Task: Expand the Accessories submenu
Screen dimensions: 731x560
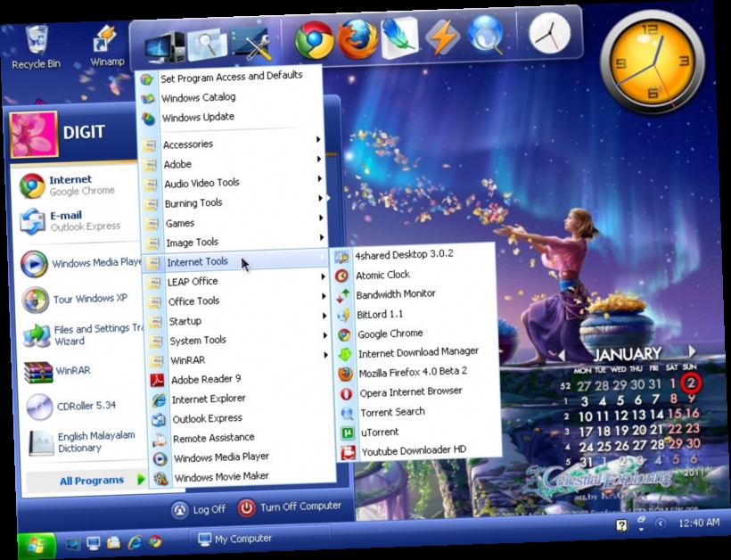Action: tap(232, 144)
